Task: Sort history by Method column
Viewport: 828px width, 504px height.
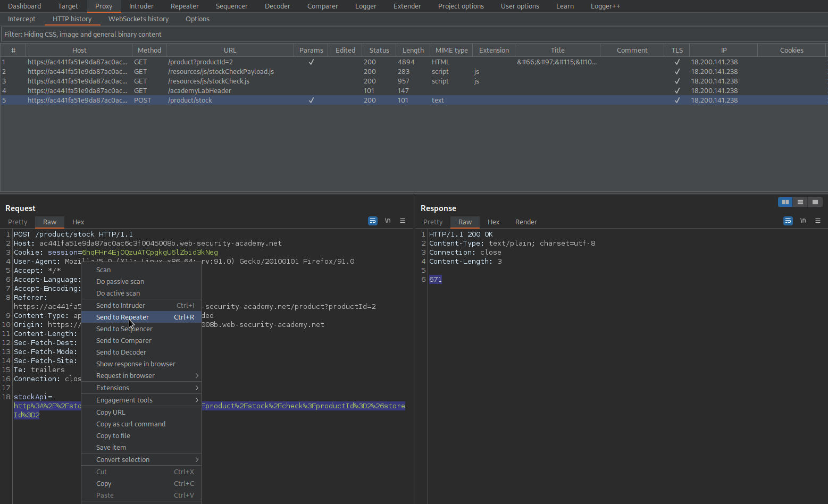Action: point(149,50)
